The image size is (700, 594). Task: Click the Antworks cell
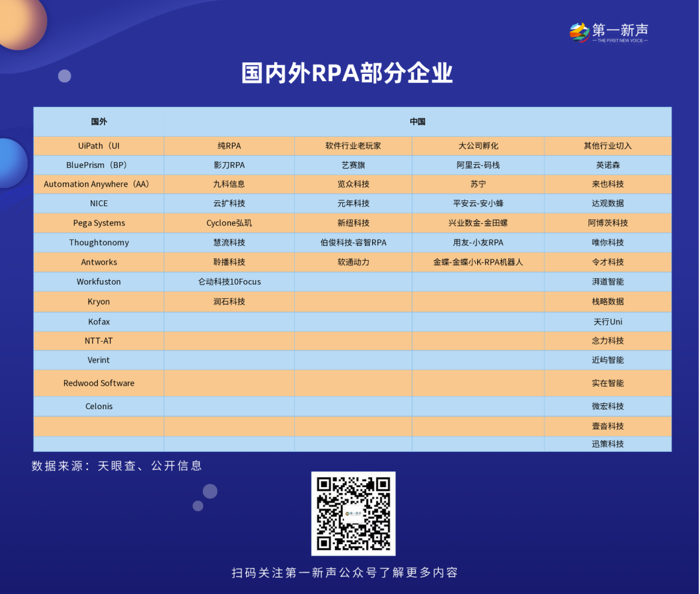[x=99, y=262]
